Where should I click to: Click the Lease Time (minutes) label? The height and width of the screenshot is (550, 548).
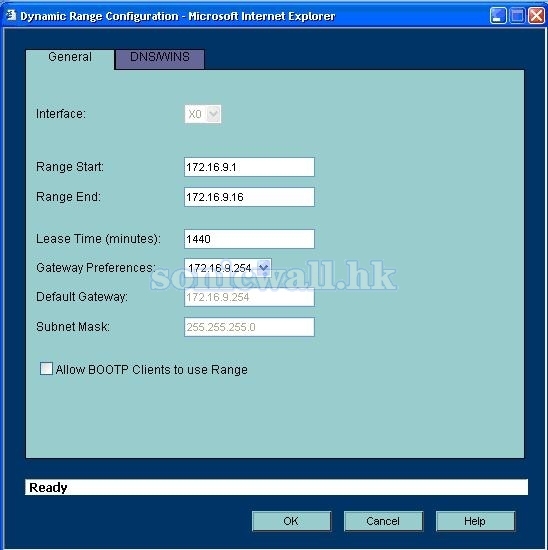point(98,239)
